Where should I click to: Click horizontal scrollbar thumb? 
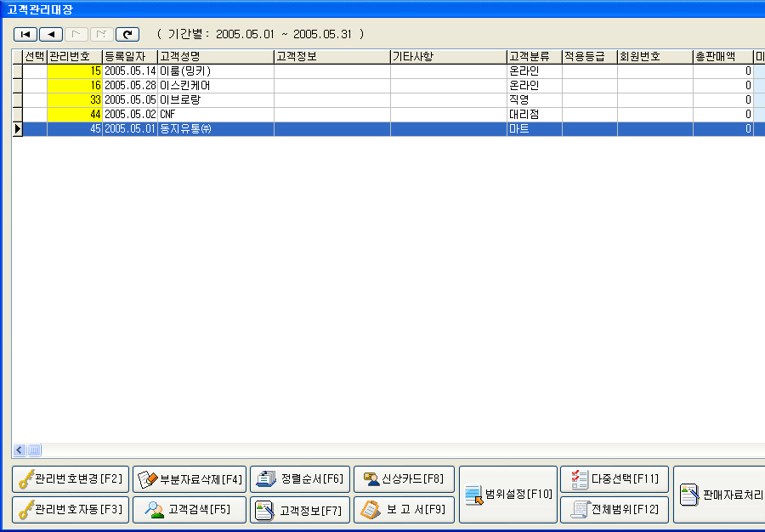click(x=34, y=450)
